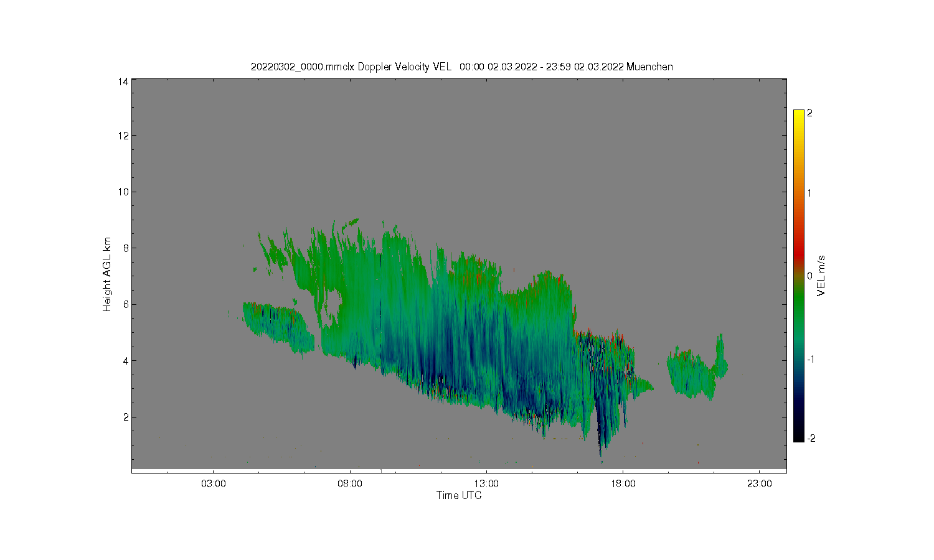Click the isolated cloud layer near 04:00 at 5 km
The image size is (934, 560).
[277, 328]
